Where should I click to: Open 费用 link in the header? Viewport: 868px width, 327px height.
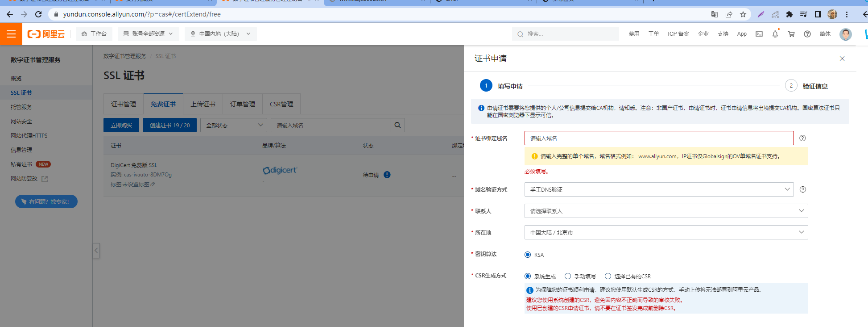[x=634, y=34]
